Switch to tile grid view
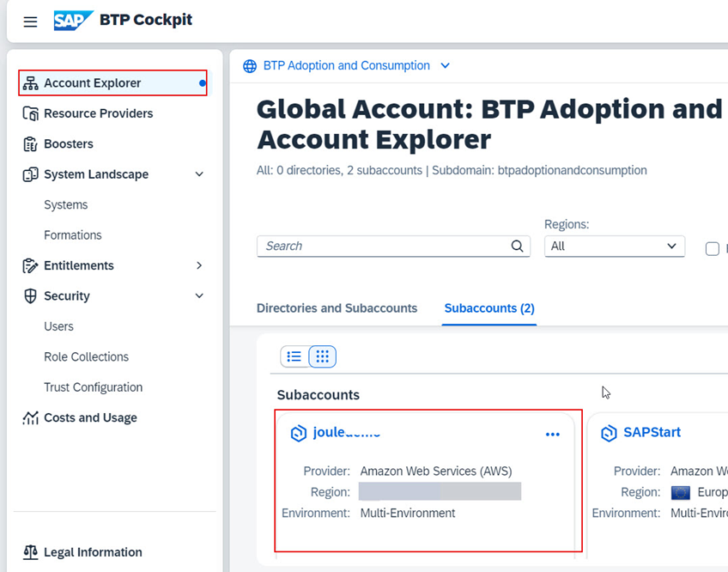 [x=323, y=356]
